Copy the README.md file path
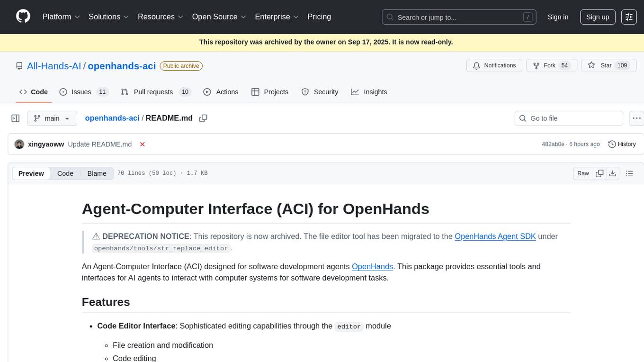 (x=203, y=118)
